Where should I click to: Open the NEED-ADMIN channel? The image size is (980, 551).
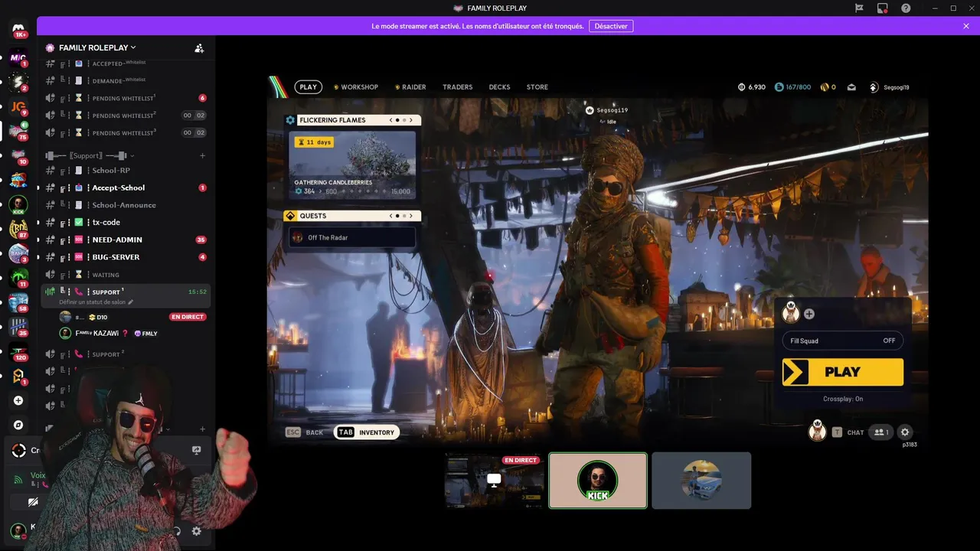(126, 240)
